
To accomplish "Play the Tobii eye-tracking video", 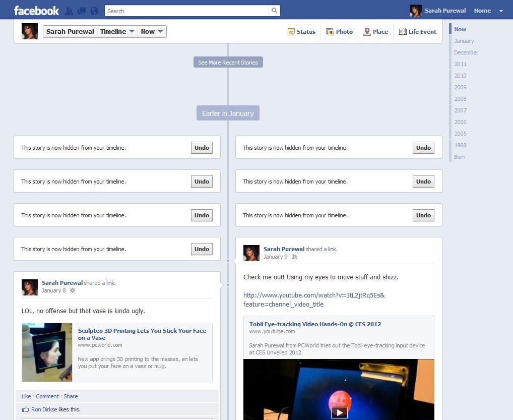I will coord(339,412).
